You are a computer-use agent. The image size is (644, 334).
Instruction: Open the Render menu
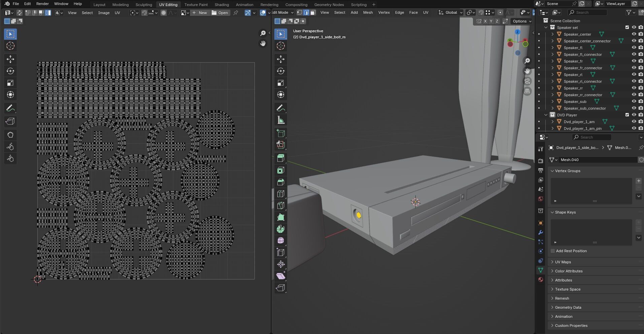point(42,4)
